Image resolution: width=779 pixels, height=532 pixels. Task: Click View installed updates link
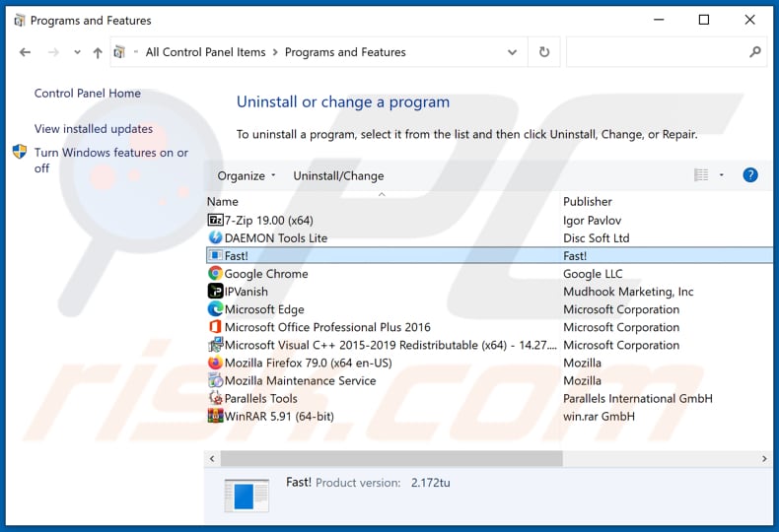coord(94,129)
